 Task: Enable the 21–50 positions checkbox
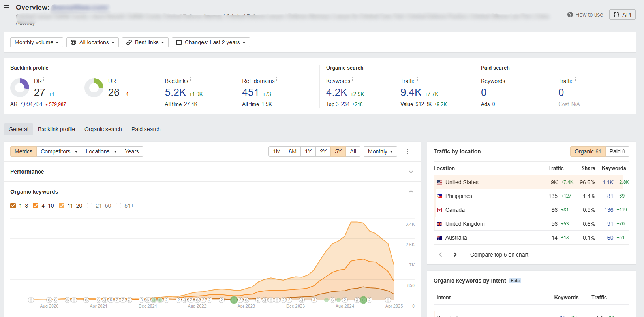90,206
